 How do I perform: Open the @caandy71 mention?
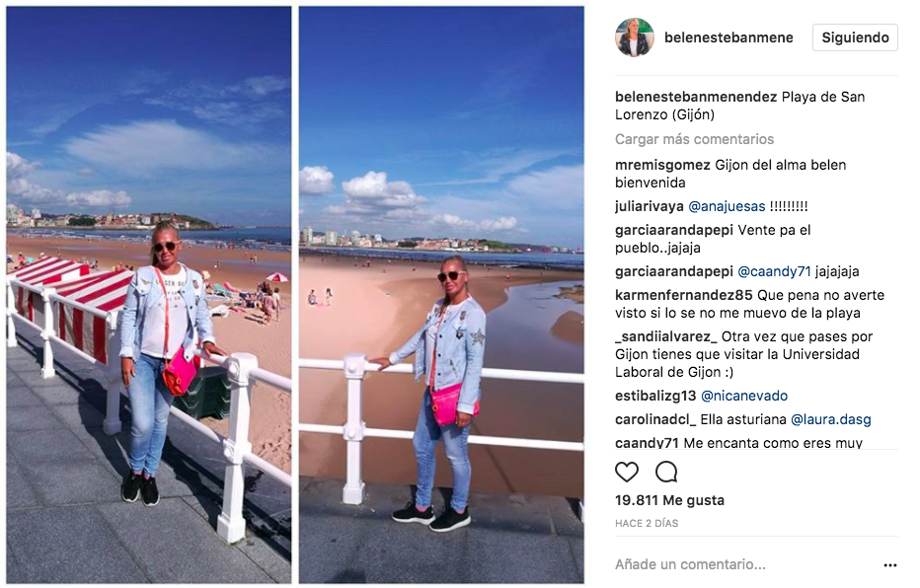pos(774,271)
